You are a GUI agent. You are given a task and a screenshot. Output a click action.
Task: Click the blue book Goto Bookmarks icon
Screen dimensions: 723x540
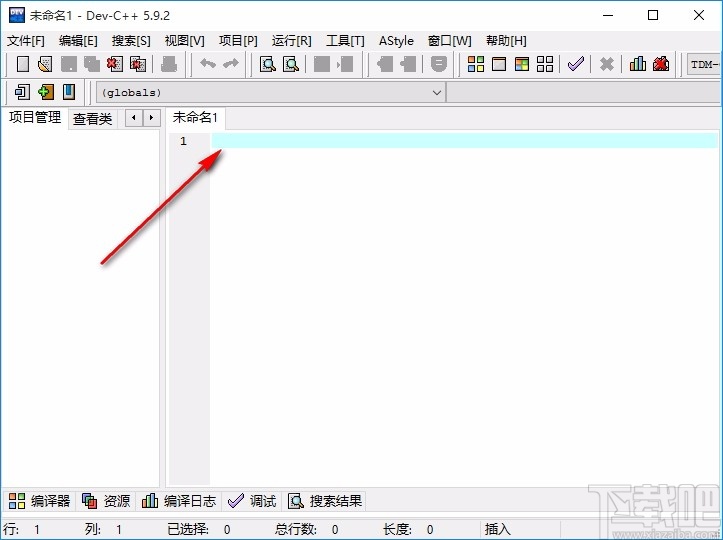[69, 92]
